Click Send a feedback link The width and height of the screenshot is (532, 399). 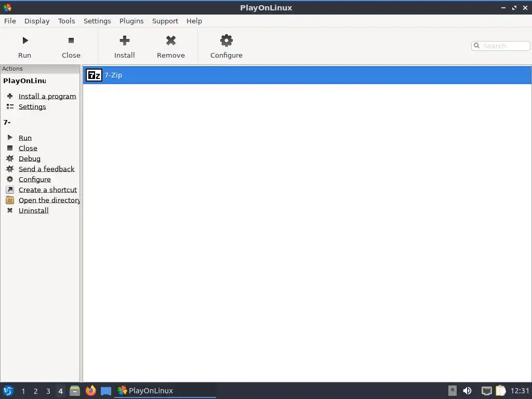point(46,169)
